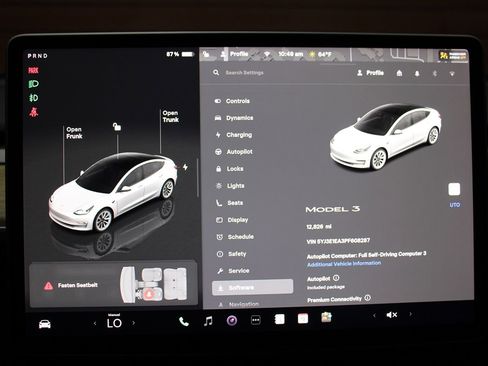Tap the charge port lightning bolt icon
The height and width of the screenshot is (366, 488).
[x=185, y=167]
